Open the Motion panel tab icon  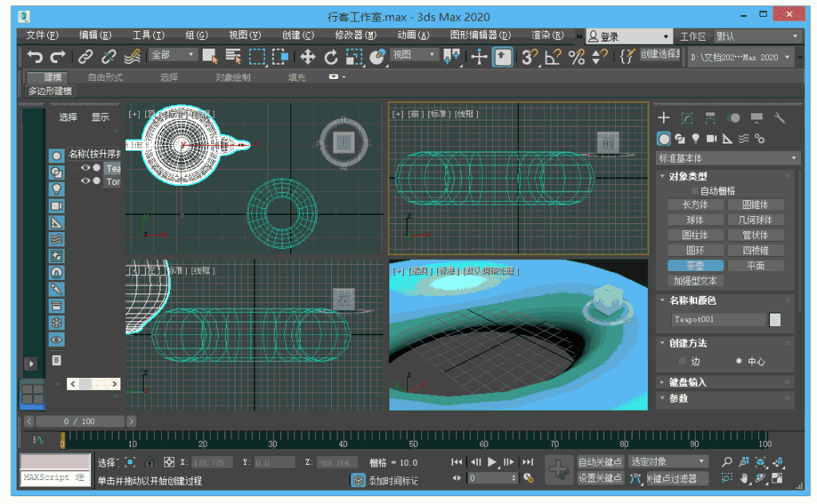point(734,118)
